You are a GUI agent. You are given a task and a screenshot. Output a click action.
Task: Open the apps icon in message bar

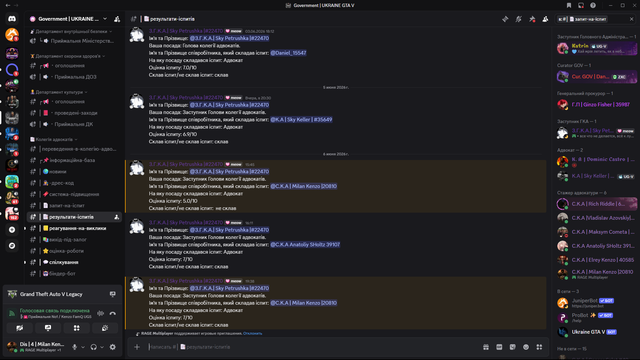click(x=539, y=347)
